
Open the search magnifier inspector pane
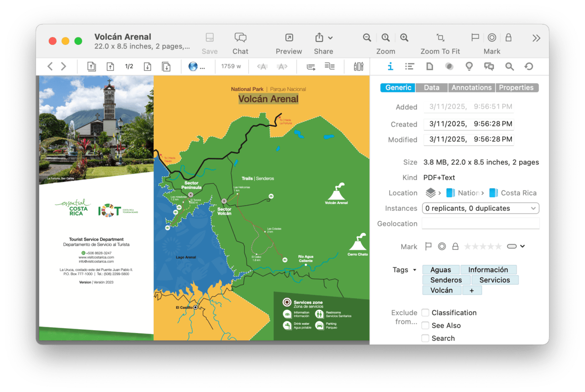point(509,67)
